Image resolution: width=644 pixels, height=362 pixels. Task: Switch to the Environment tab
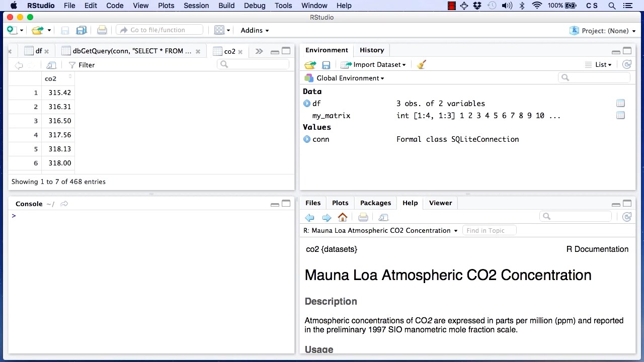(327, 50)
